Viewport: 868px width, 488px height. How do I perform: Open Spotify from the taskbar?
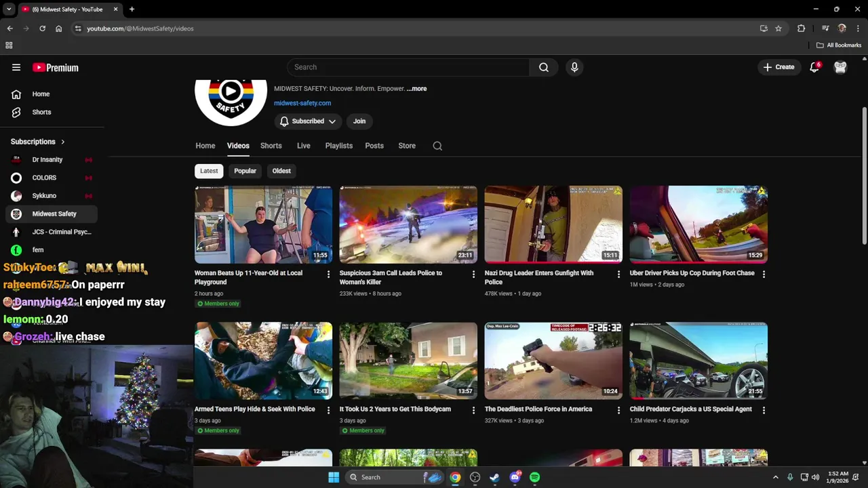click(535, 477)
